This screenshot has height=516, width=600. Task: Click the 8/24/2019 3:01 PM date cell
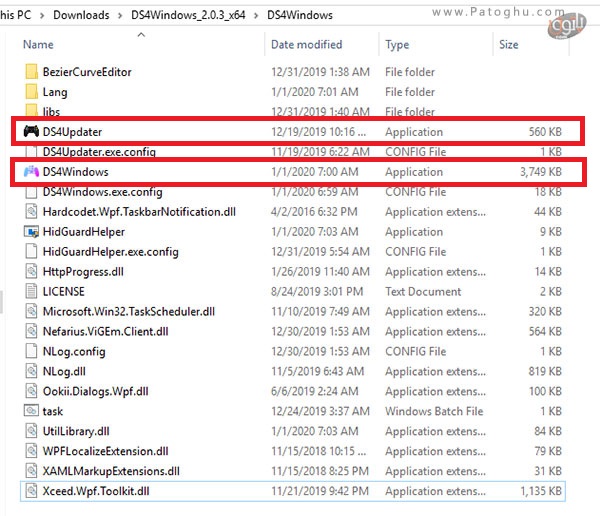[317, 291]
